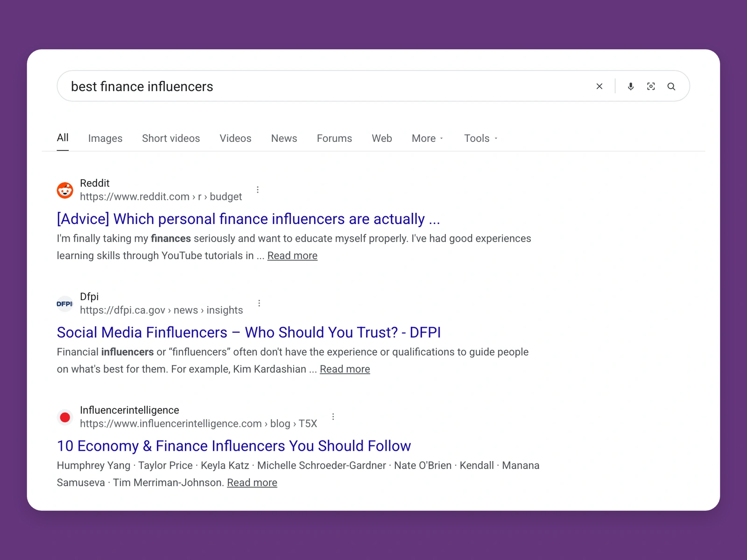Open the News tab
Screen dimensions: 747x560
click(284, 138)
